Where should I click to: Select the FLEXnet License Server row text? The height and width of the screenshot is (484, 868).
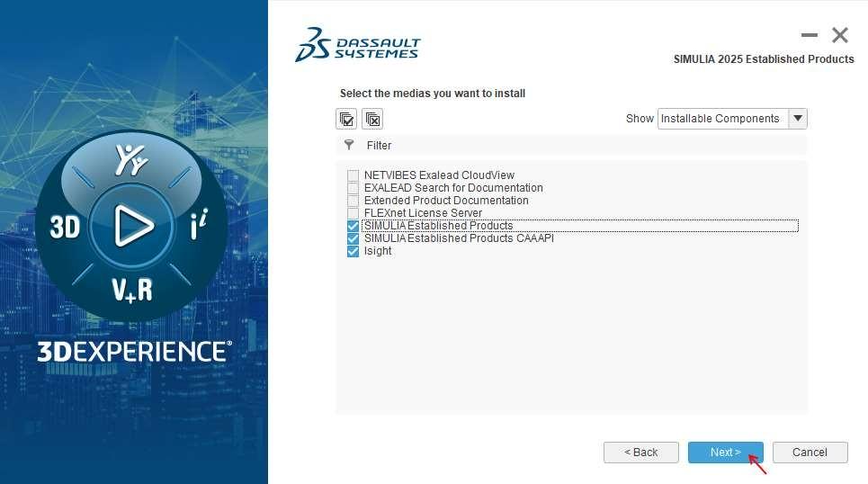423,213
